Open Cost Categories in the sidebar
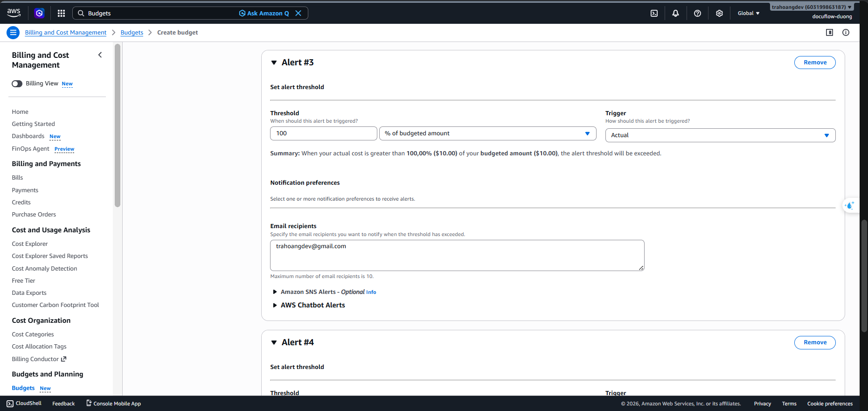The height and width of the screenshot is (411, 868). [33, 334]
